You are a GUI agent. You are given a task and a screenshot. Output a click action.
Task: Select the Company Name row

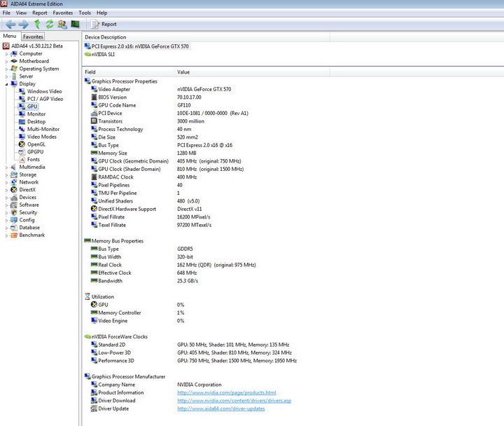pos(156,385)
